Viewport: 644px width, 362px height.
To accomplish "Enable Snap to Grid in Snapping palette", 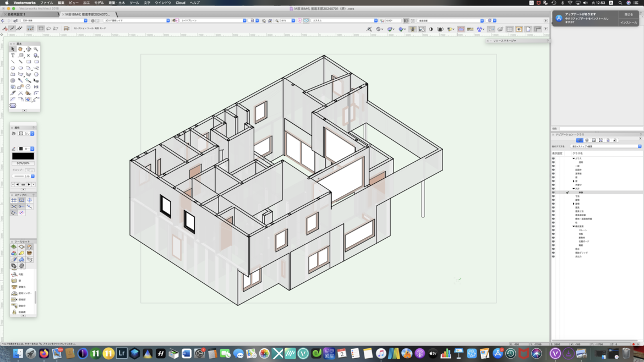I will point(14,200).
